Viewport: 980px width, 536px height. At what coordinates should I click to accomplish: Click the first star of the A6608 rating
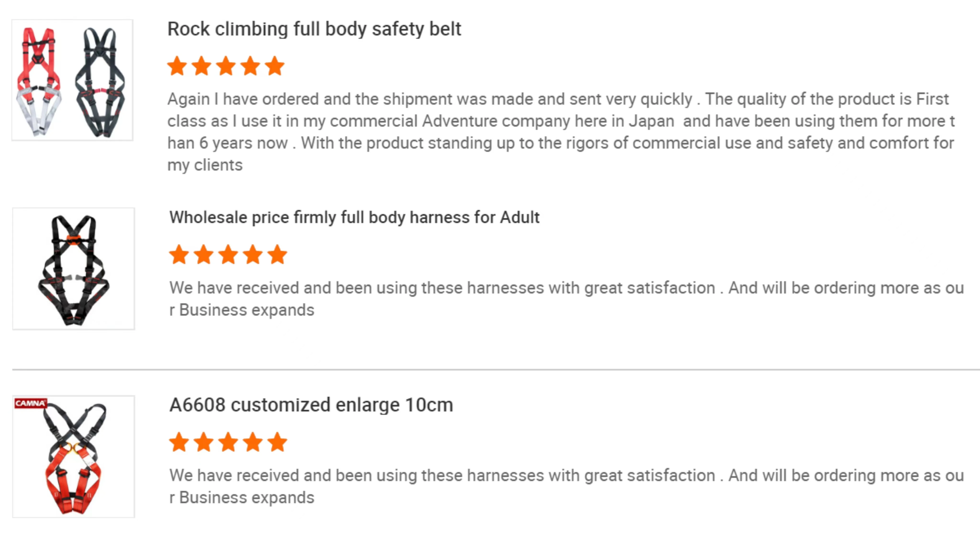click(179, 442)
